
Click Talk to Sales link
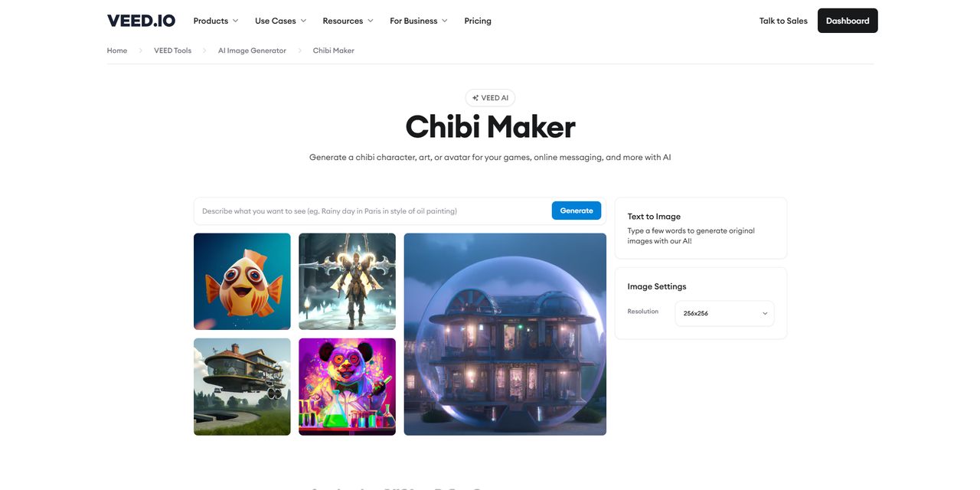783,21
